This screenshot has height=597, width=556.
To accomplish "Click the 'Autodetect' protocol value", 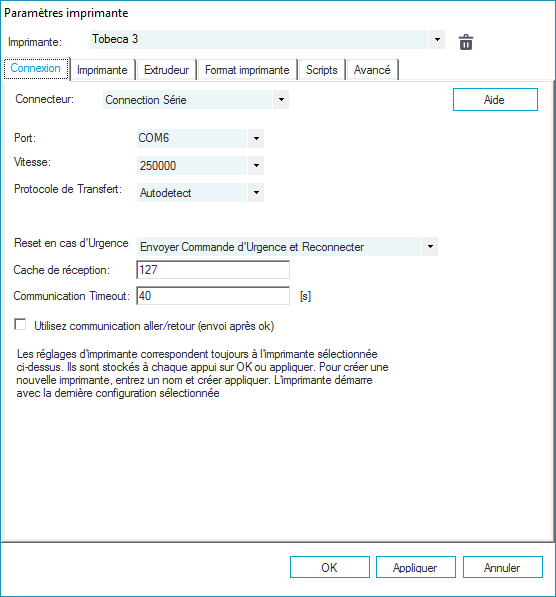I will pyautogui.click(x=192, y=193).
